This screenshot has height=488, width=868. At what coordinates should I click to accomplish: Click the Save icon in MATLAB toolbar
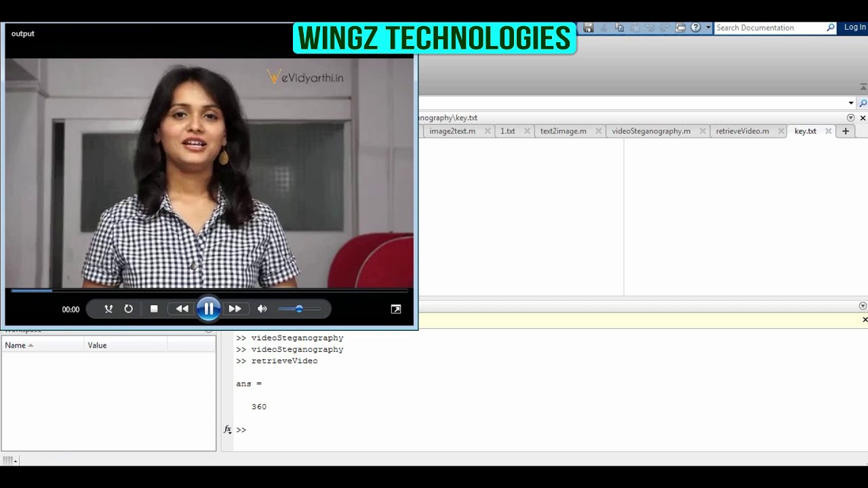(589, 28)
